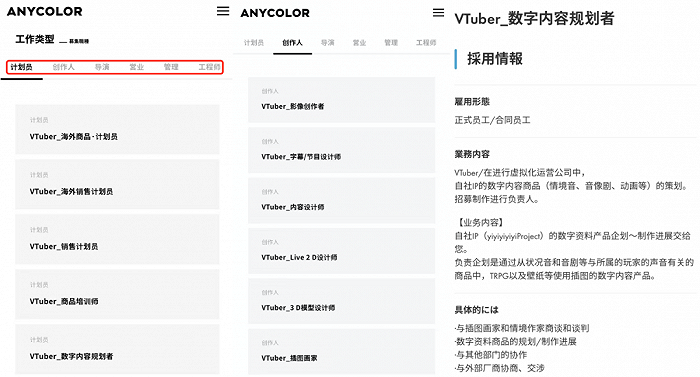Screen dimensions: 700x377
Task: Open the VTuber_插图画家 job card
Action: pyautogui.click(x=342, y=352)
